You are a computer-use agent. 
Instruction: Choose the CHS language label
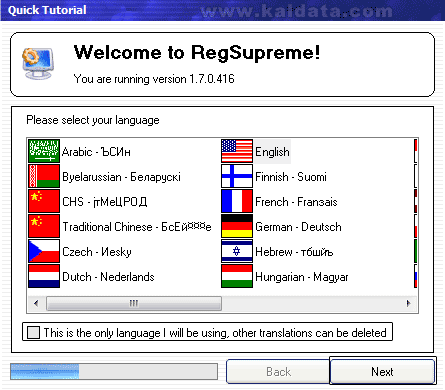105,202
